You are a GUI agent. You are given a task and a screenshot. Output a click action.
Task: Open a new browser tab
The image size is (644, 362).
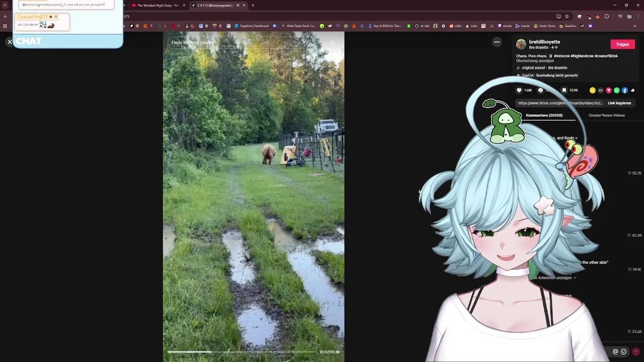tap(253, 6)
